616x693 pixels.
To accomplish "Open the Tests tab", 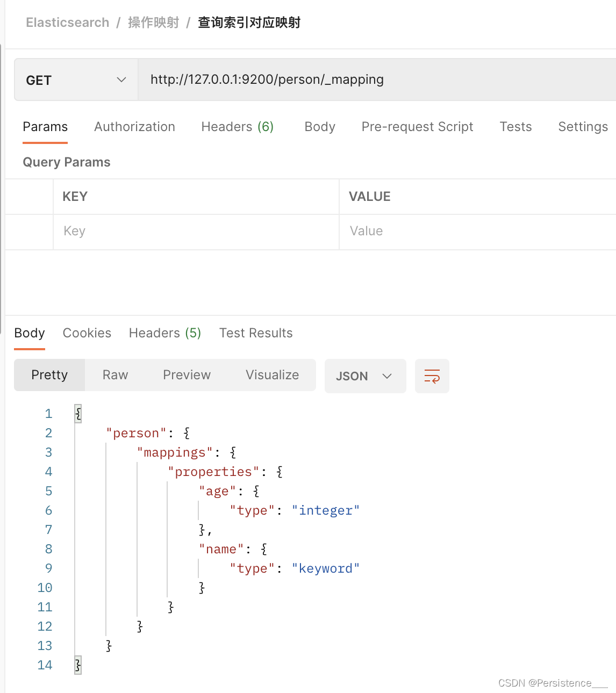I will point(516,127).
